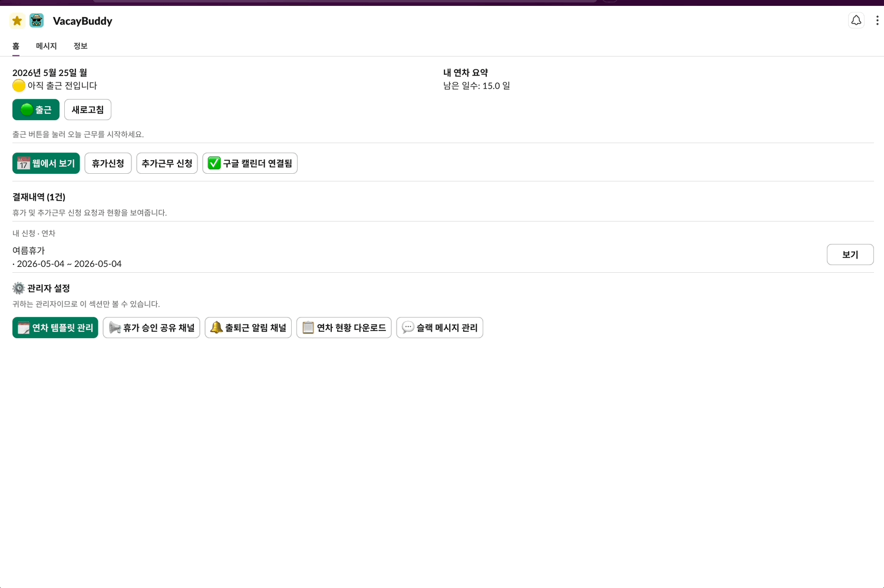Click the 관리자 설정 heading

(x=48, y=288)
